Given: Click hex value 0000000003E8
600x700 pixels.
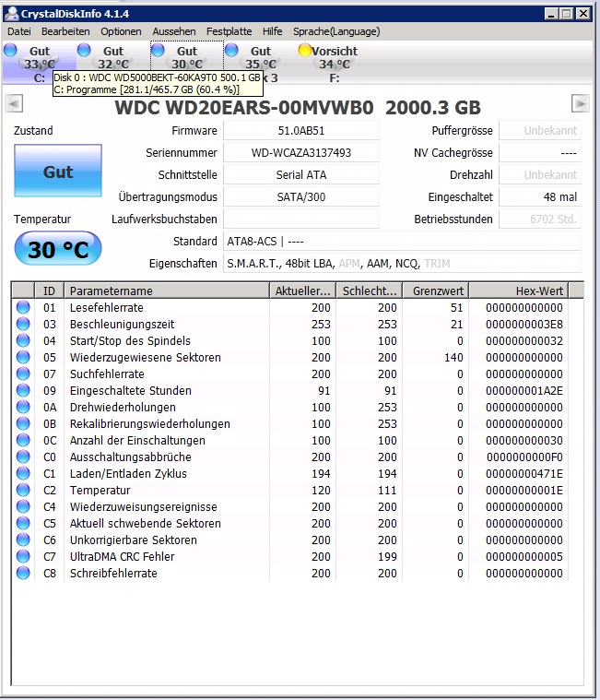Looking at the screenshot, I should coord(524,325).
